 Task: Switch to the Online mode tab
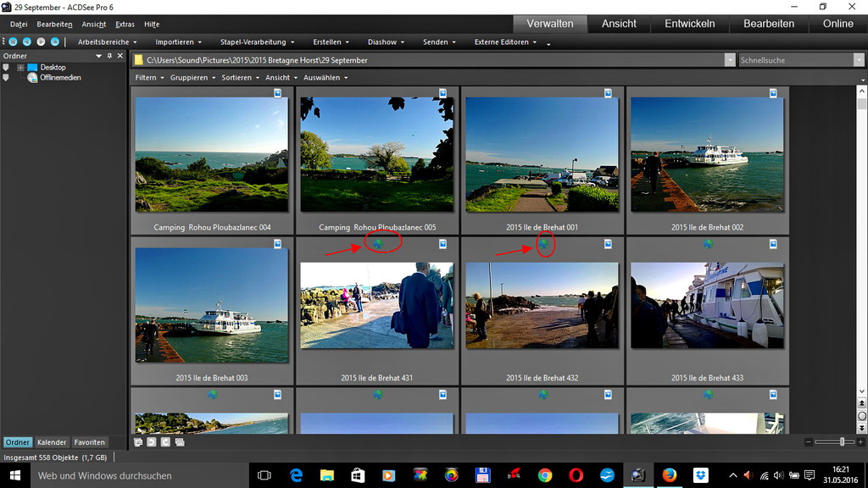(837, 24)
